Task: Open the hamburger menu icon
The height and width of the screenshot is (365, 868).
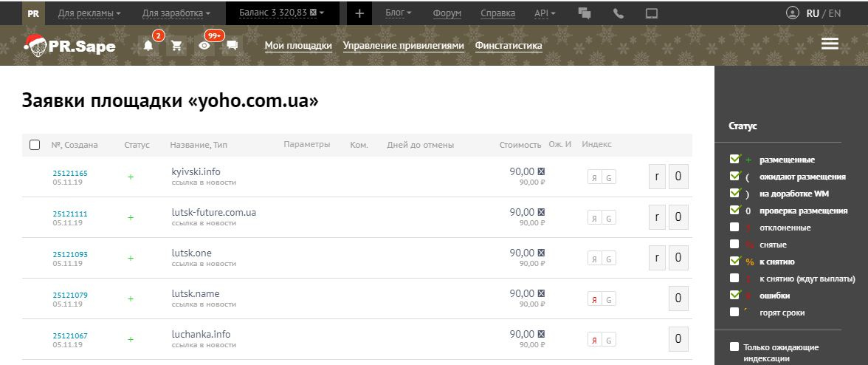Action: 830,44
